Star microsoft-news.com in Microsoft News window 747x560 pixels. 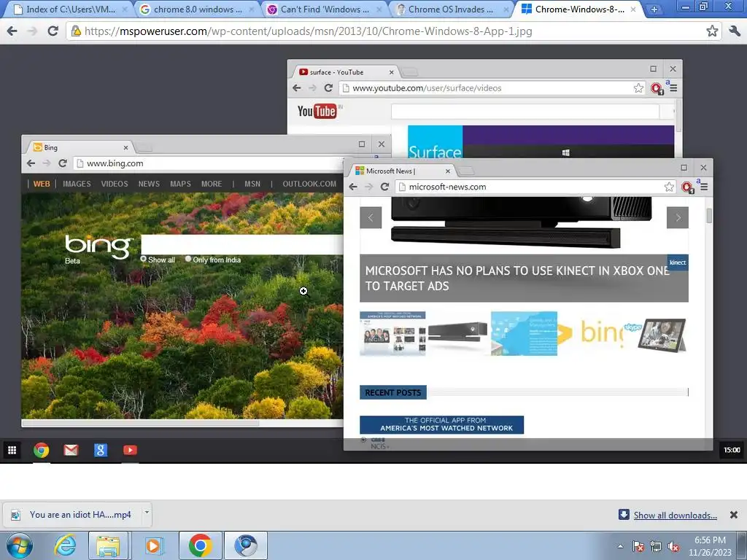coord(669,187)
